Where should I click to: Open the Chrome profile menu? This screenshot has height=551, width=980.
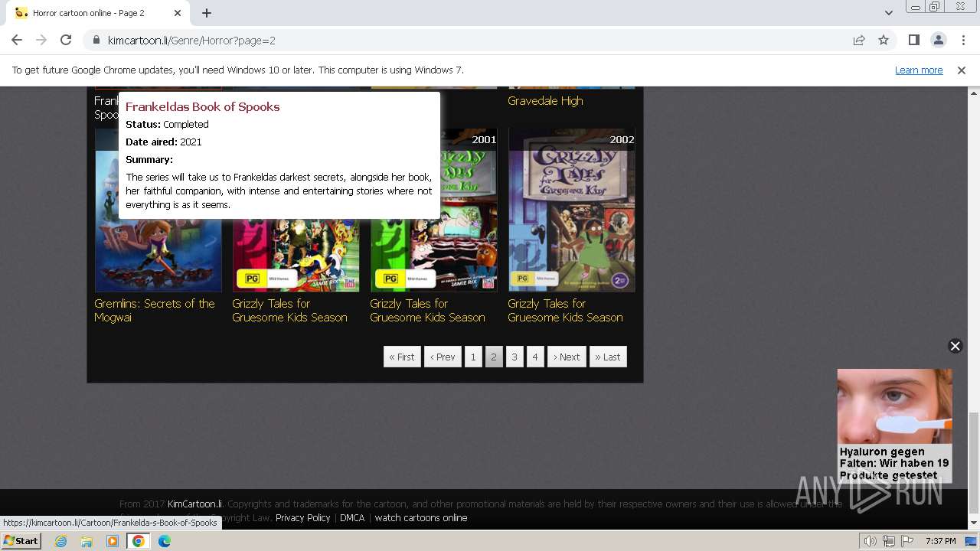coord(938,40)
